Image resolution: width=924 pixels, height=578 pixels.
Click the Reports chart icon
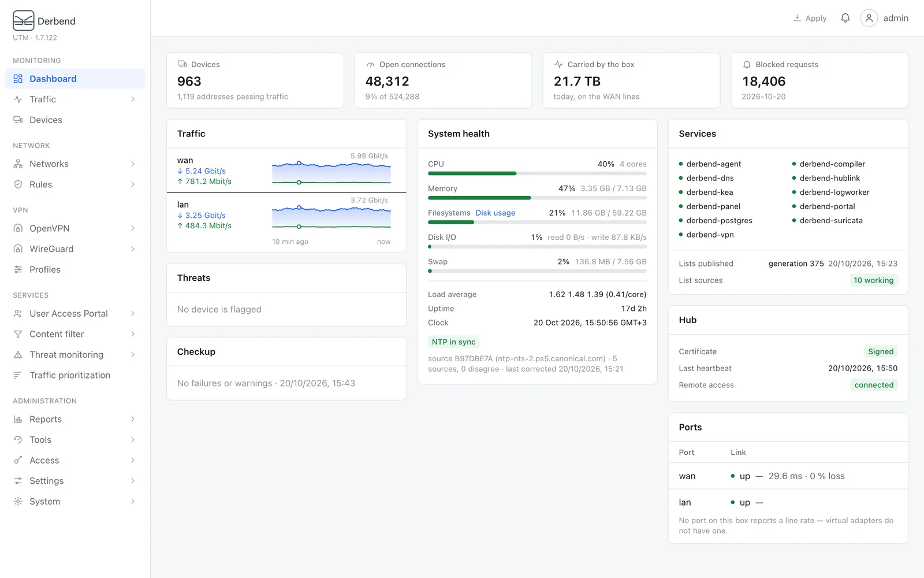pos(18,419)
